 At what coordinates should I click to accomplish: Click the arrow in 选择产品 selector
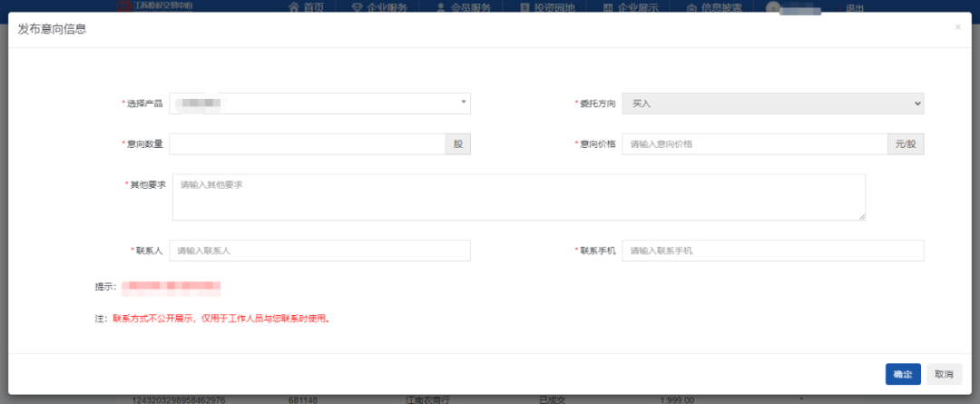[x=464, y=103]
